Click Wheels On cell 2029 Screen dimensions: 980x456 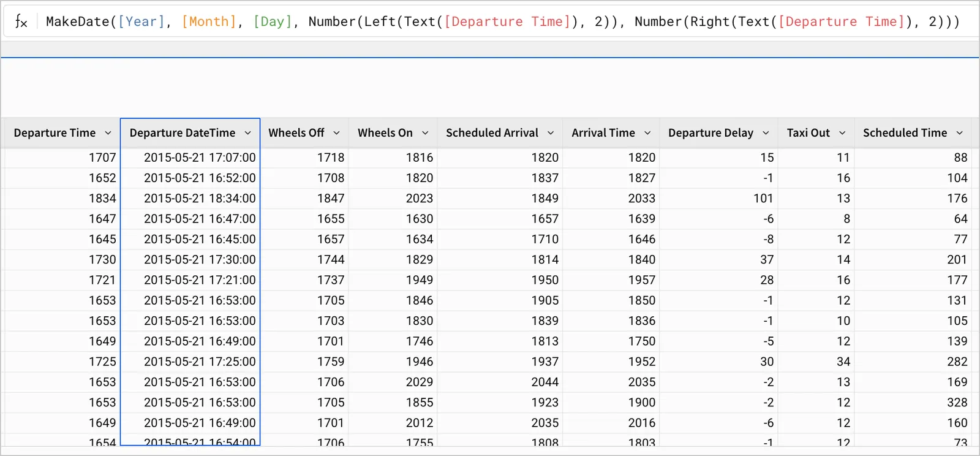point(393,382)
